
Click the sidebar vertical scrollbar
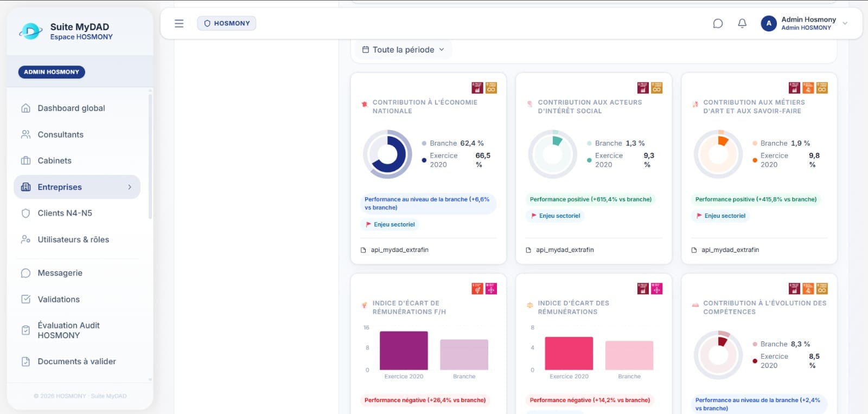pos(150,157)
